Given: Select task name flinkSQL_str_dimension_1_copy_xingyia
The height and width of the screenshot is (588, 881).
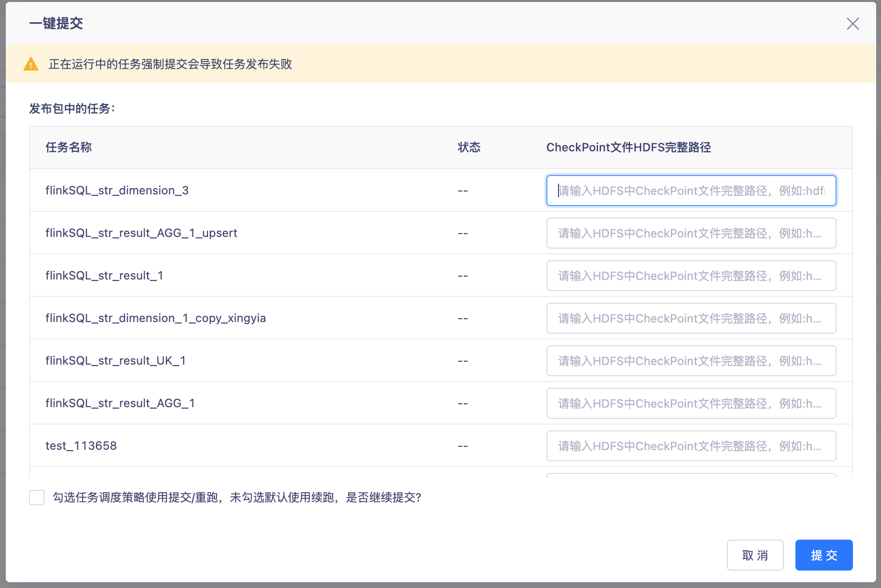Looking at the screenshot, I should click(156, 318).
